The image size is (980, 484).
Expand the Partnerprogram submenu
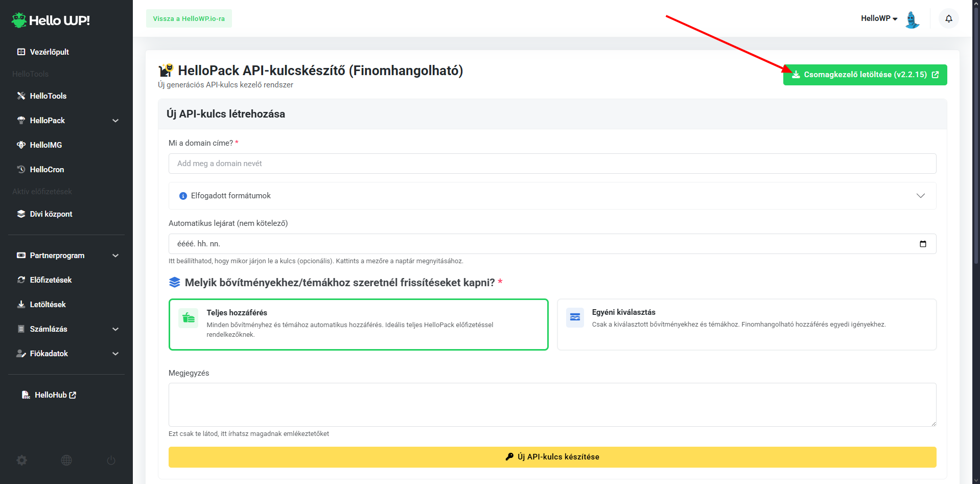[x=115, y=256]
